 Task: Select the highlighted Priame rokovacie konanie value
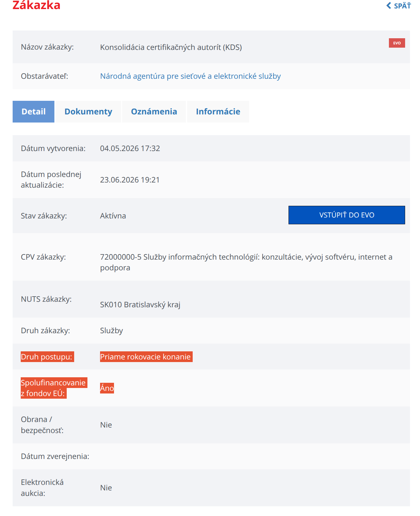pyautogui.click(x=146, y=357)
